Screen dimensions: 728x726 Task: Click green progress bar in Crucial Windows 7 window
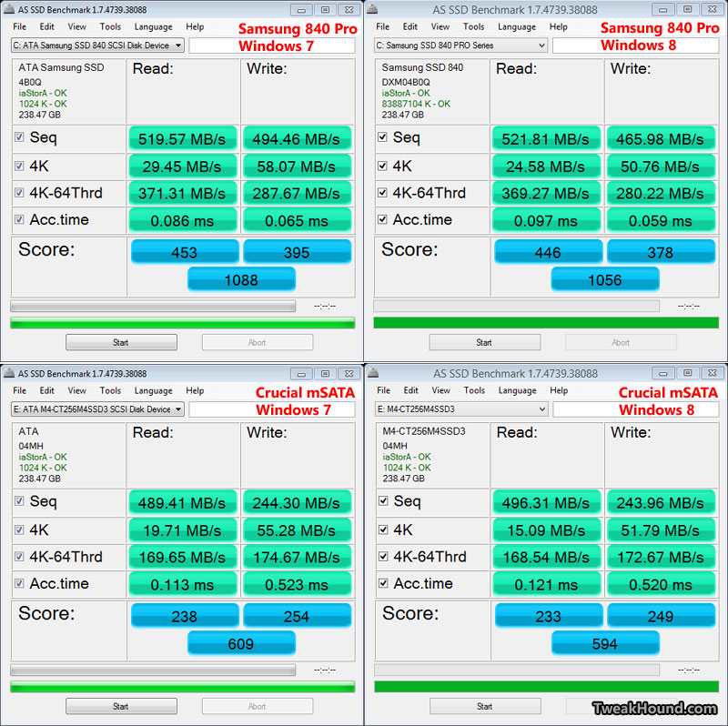pos(183,687)
